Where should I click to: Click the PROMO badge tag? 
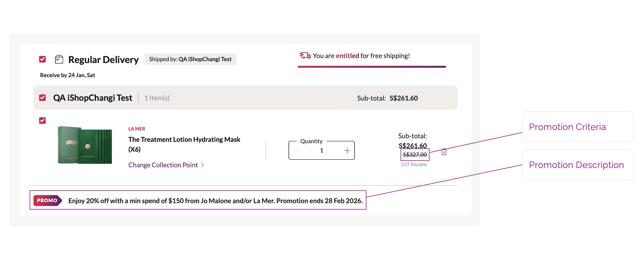coord(47,201)
